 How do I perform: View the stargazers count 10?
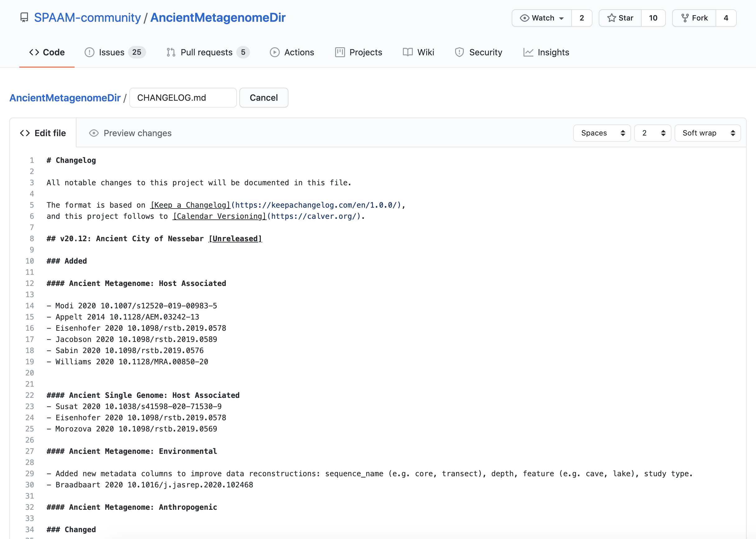click(653, 18)
